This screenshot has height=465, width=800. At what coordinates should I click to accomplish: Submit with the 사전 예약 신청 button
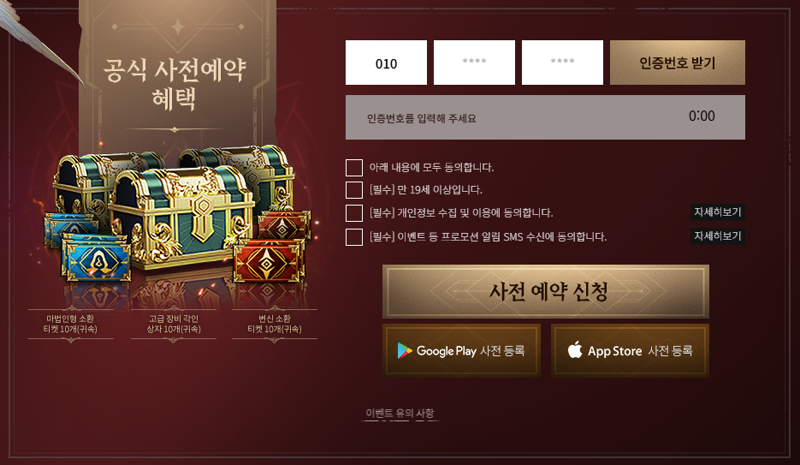click(546, 291)
